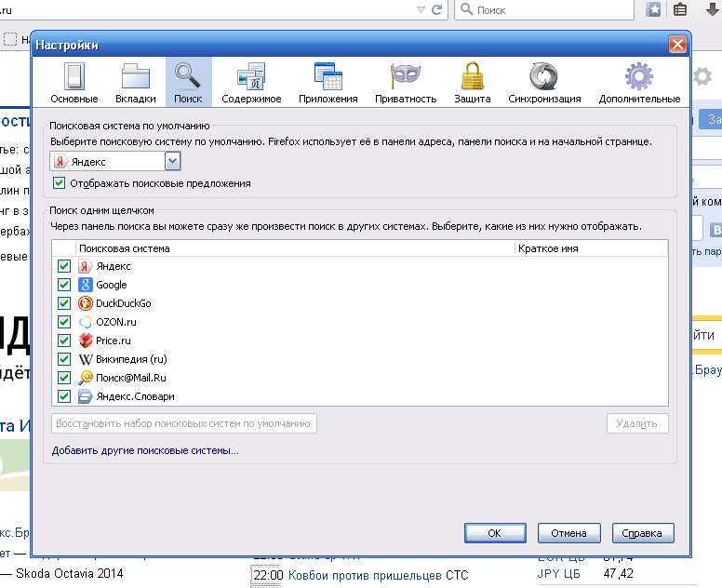Click the bookmark star icon in the toolbar
The image size is (722, 588).
click(653, 9)
